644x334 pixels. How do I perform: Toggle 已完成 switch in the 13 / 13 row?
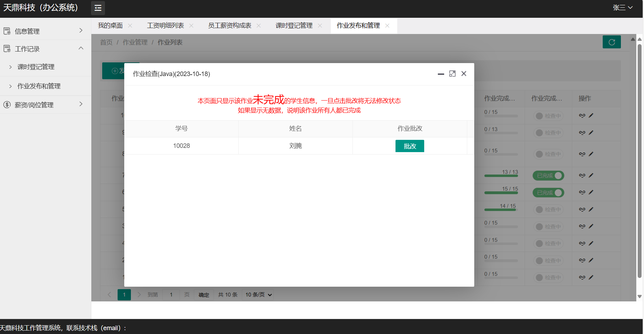pyautogui.click(x=548, y=176)
